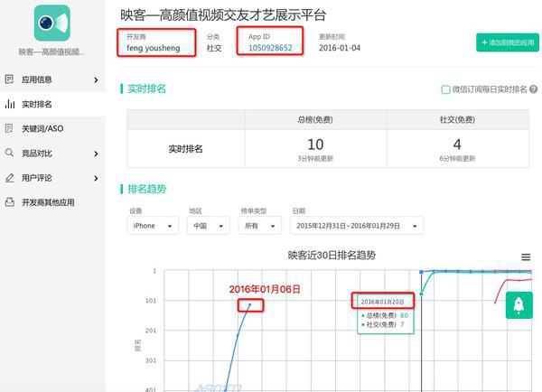Click the green data point on chart
The height and width of the screenshot is (392, 542).
421,294
